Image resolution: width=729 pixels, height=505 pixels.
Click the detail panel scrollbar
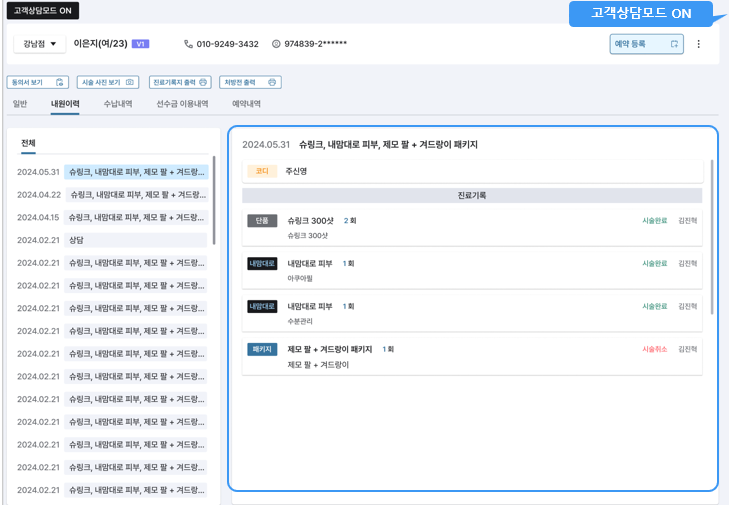point(712,237)
